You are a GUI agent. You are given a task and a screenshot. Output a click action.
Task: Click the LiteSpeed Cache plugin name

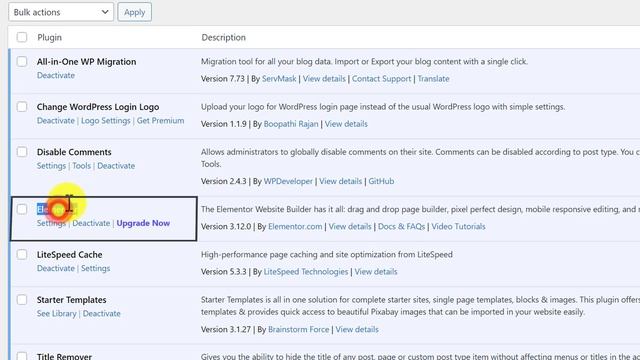[x=69, y=255]
